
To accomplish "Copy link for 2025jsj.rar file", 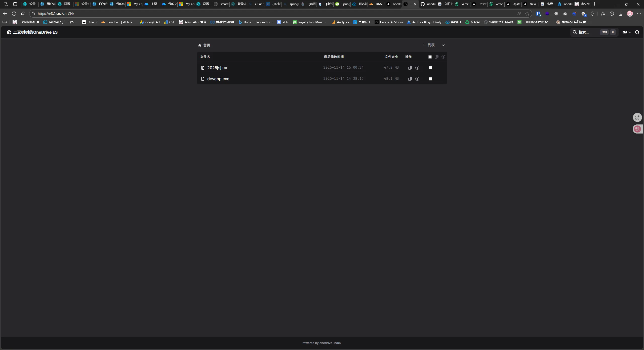I will [x=410, y=68].
